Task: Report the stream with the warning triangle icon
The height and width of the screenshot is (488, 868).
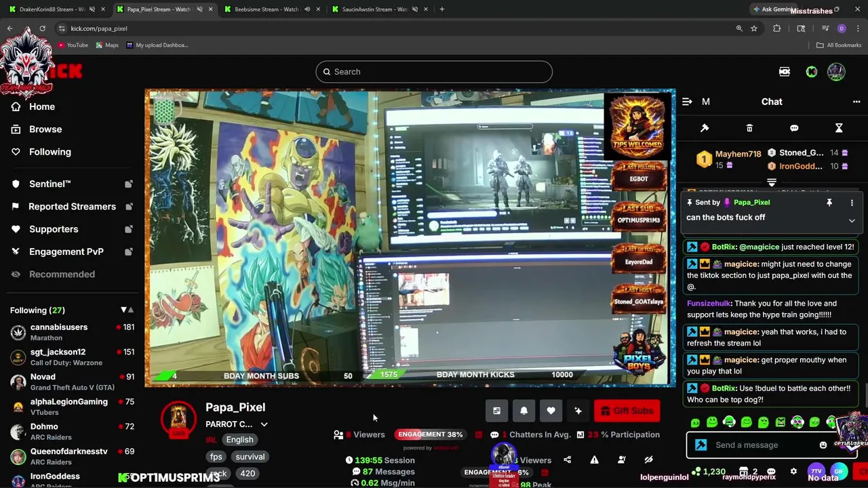Action: click(x=594, y=460)
